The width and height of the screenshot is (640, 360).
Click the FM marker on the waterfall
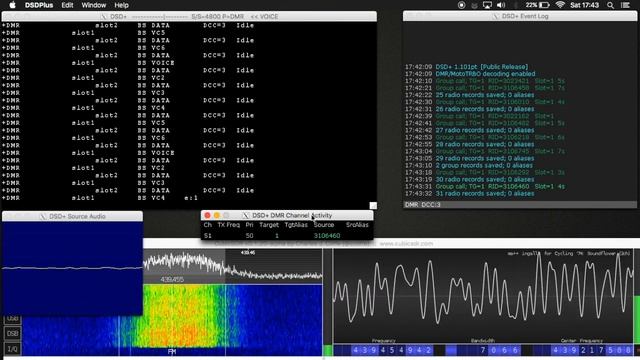171,351
